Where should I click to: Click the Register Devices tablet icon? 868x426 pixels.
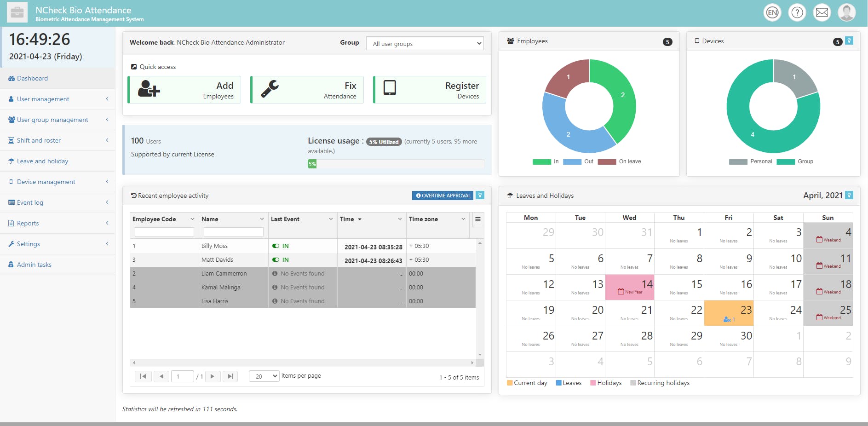tap(390, 87)
